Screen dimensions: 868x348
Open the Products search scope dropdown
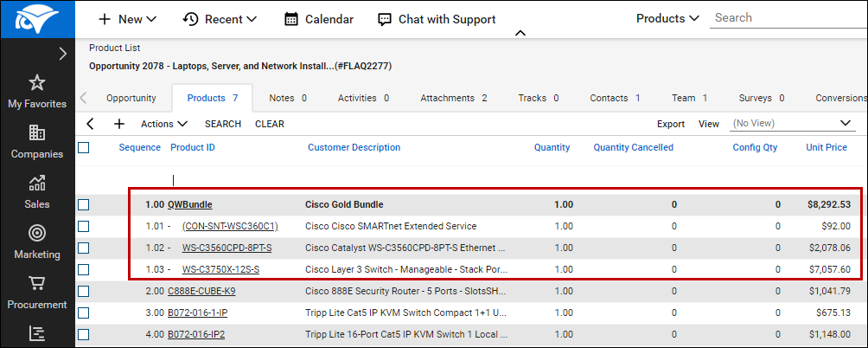click(x=668, y=18)
